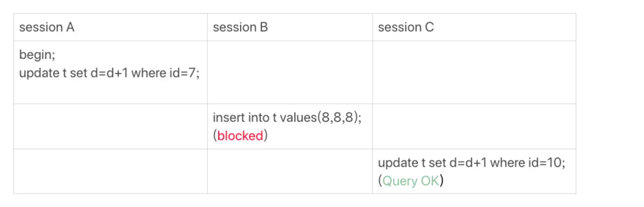Click the "session C" column header

click(x=406, y=27)
